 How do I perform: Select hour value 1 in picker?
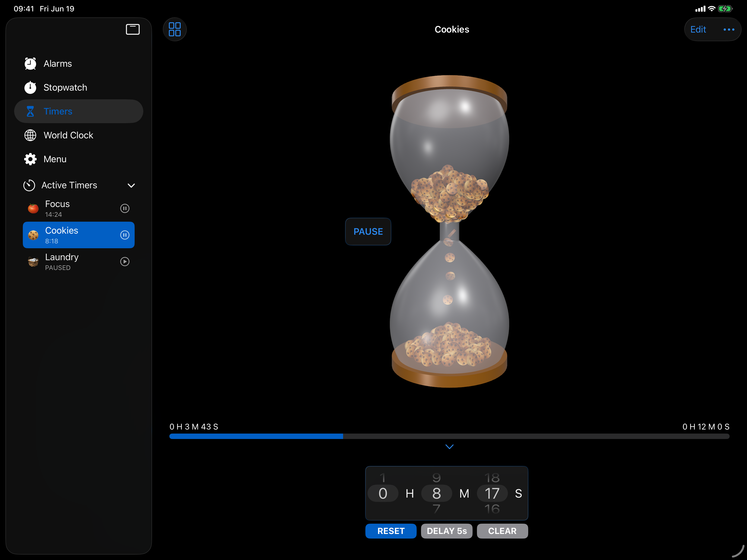[x=383, y=478]
